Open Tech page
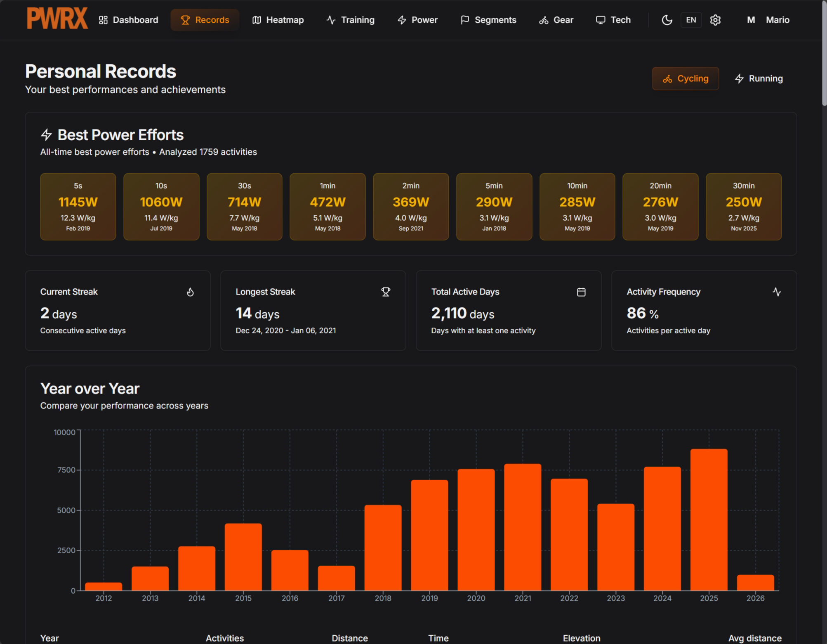 [x=613, y=20]
